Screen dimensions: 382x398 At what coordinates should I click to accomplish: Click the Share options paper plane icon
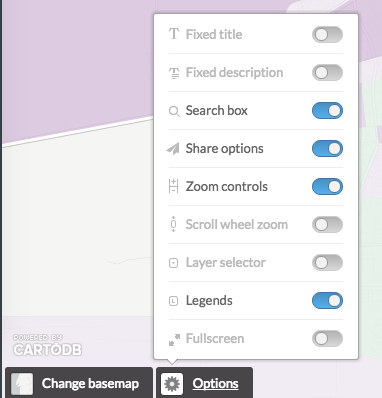pyautogui.click(x=173, y=149)
